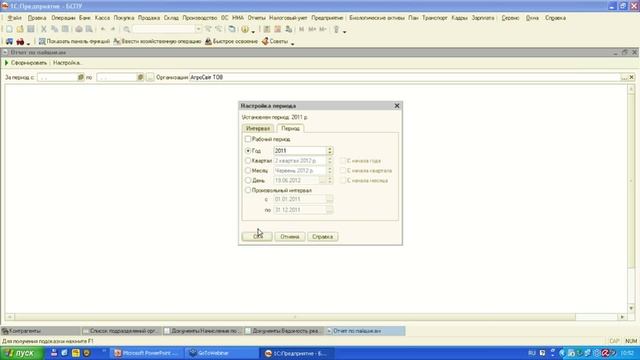The height and width of the screenshot is (360, 640).
Task: Click the Print toolbar icon
Action: tap(79, 29)
